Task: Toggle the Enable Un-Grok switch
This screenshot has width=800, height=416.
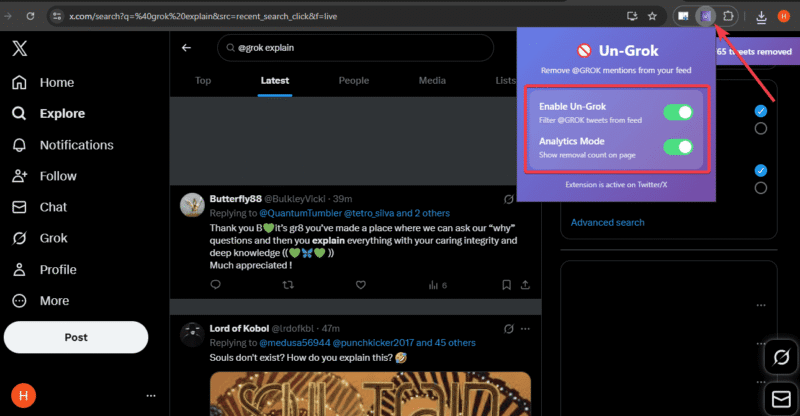Action: [678, 112]
